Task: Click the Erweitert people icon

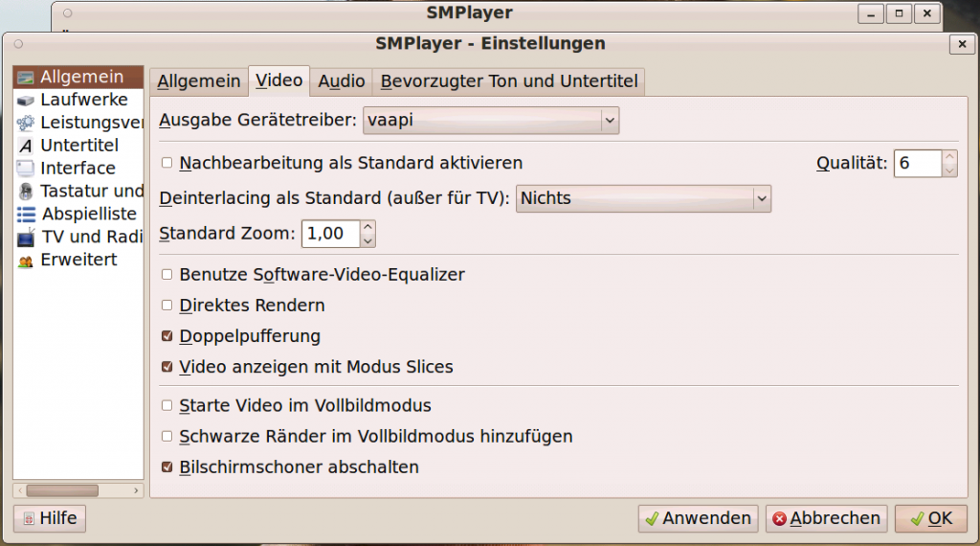Action: [26, 261]
